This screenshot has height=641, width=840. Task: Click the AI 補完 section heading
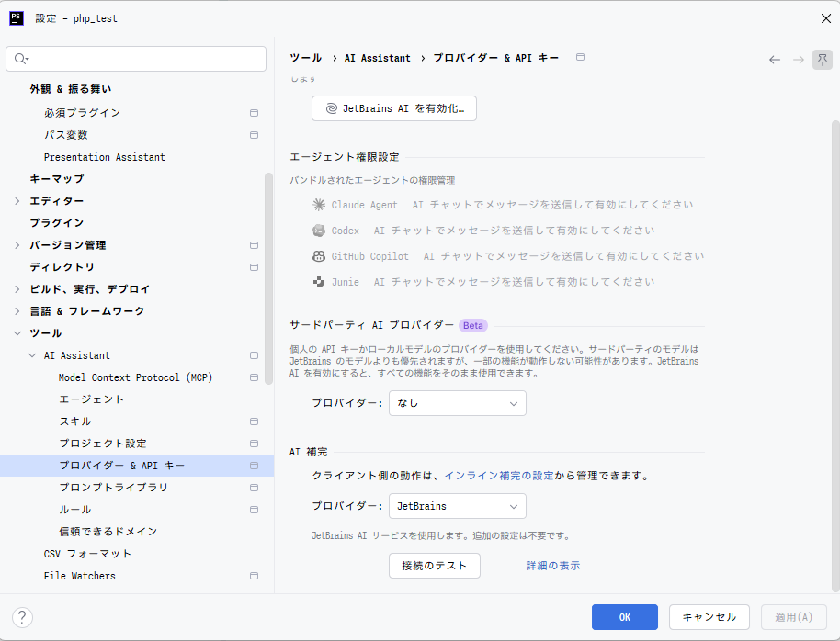(x=309, y=452)
